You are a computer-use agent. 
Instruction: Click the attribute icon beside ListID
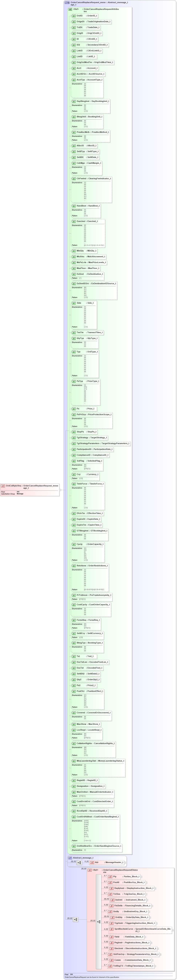tap(74, 57)
